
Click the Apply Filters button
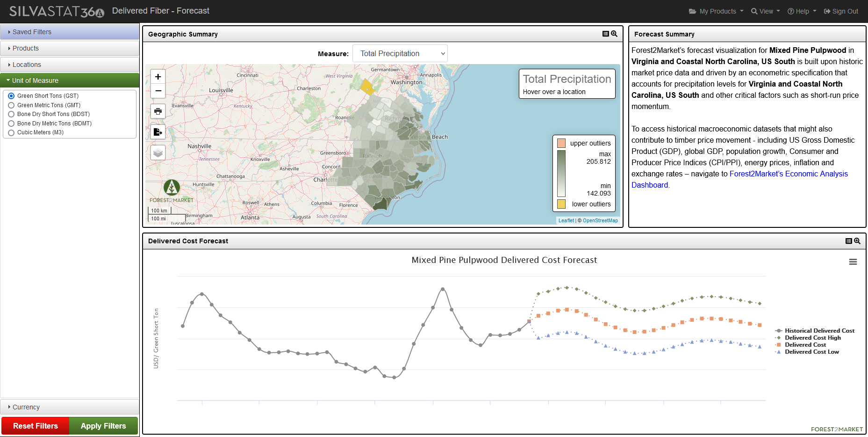pyautogui.click(x=103, y=426)
